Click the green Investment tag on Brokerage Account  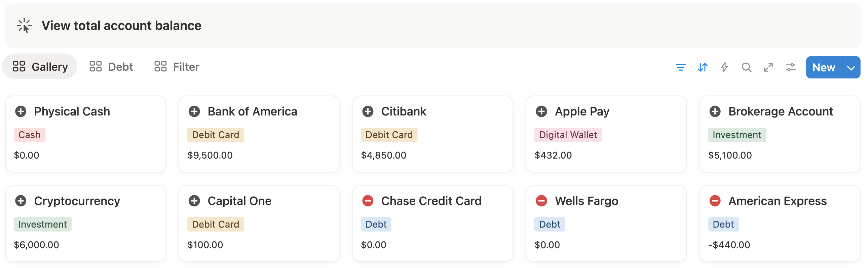tap(737, 135)
